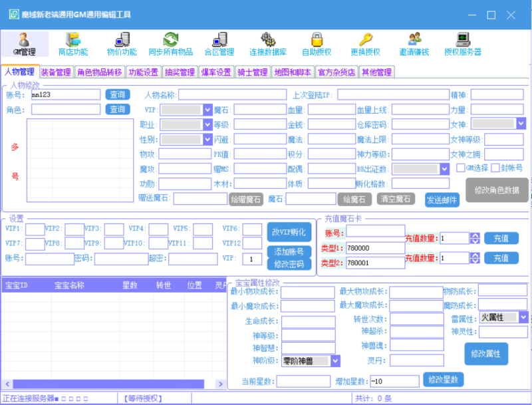
Task: Click the 修改密码 button
Action: (x=289, y=264)
